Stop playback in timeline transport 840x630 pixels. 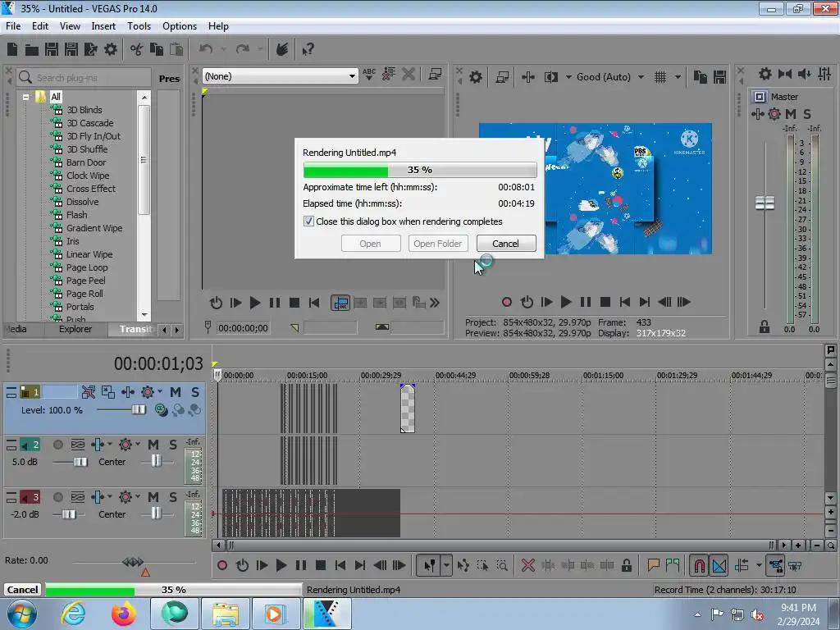[x=321, y=565]
